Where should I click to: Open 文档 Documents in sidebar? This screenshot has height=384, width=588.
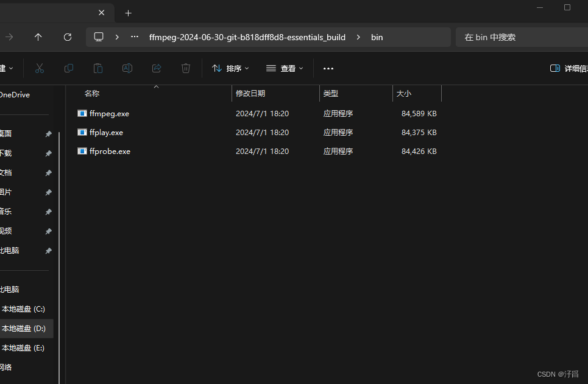pyautogui.click(x=6, y=173)
